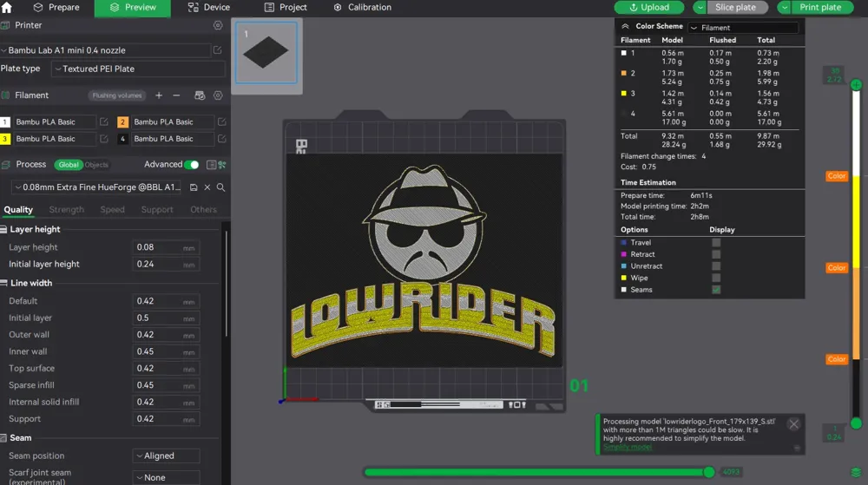The height and width of the screenshot is (485, 868).
Task: Click the Sparse infill line width field
Action: [x=166, y=385]
